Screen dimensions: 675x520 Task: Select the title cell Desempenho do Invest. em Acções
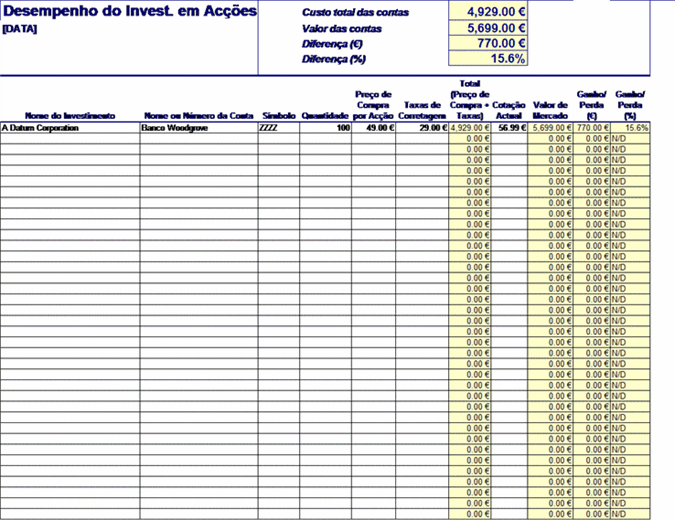coord(128,12)
